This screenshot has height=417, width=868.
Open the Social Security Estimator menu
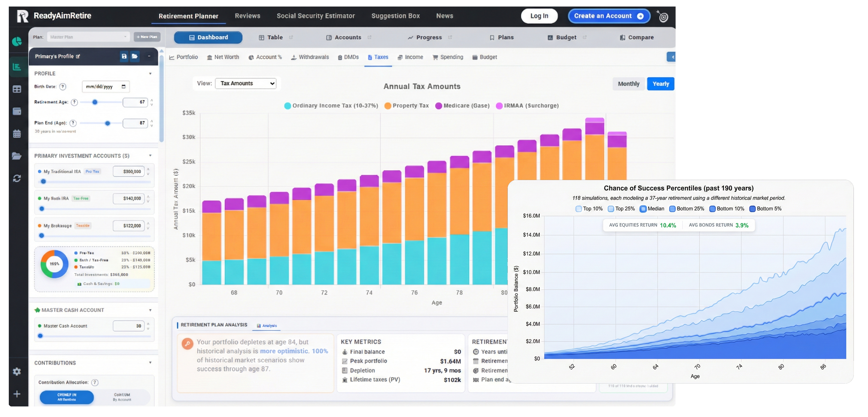coord(315,16)
